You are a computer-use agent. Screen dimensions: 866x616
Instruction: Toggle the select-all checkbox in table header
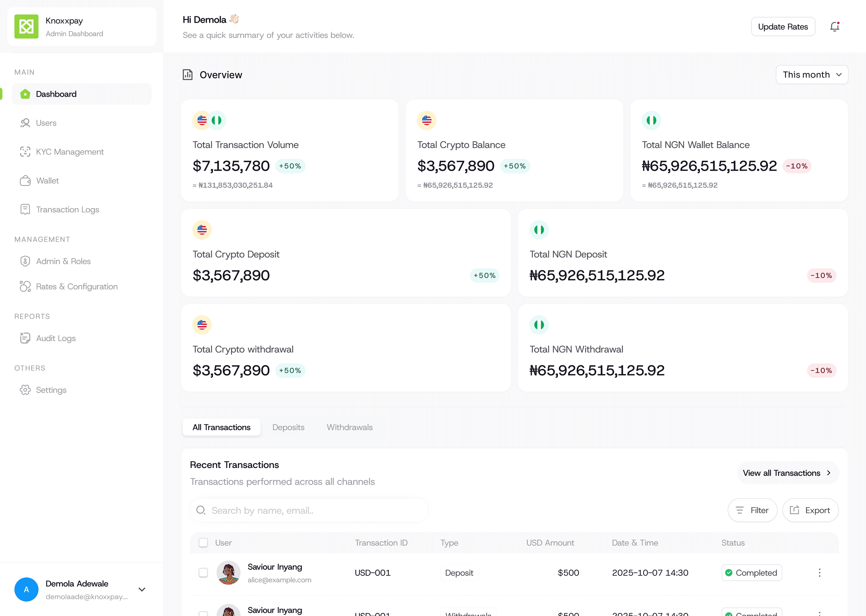(203, 543)
